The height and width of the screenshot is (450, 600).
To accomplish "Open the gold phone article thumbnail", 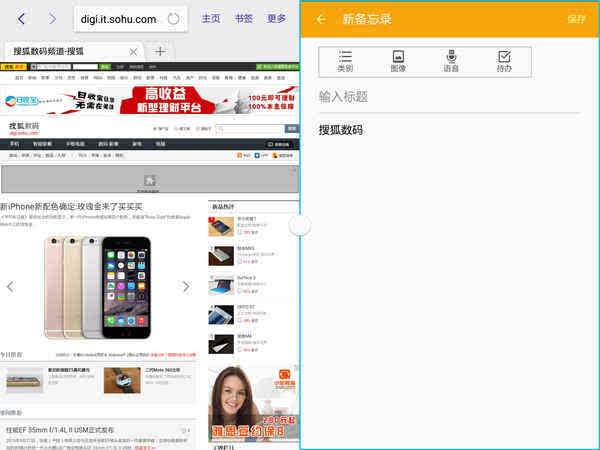I will point(25,380).
